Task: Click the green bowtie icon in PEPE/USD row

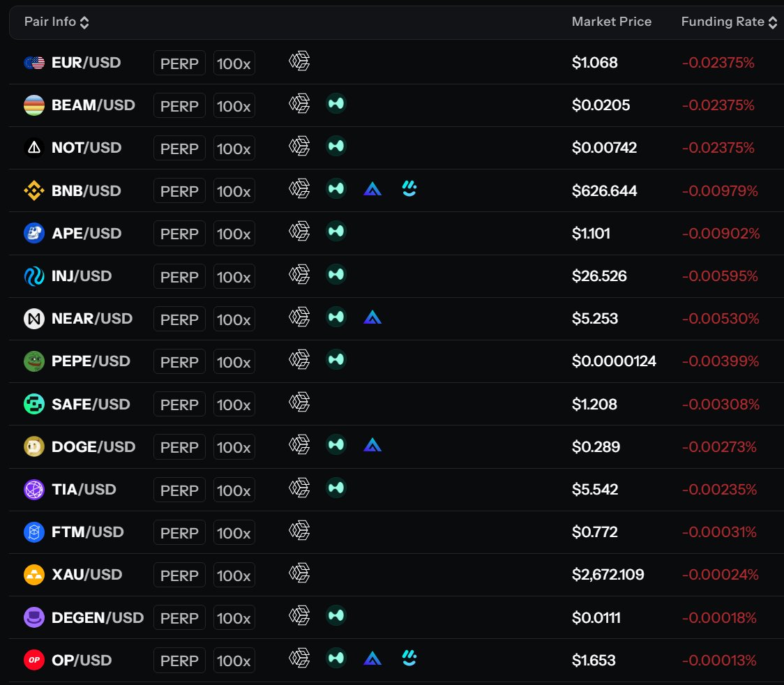Action: point(336,359)
